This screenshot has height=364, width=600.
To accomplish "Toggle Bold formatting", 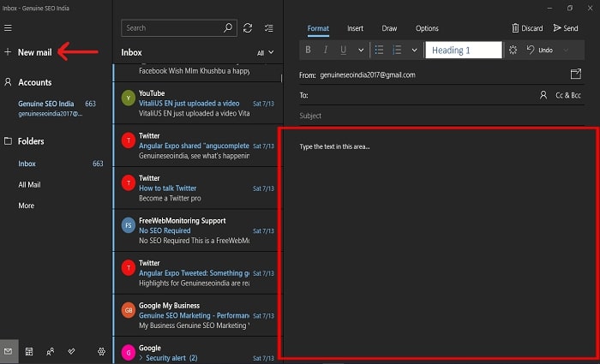I will click(308, 50).
